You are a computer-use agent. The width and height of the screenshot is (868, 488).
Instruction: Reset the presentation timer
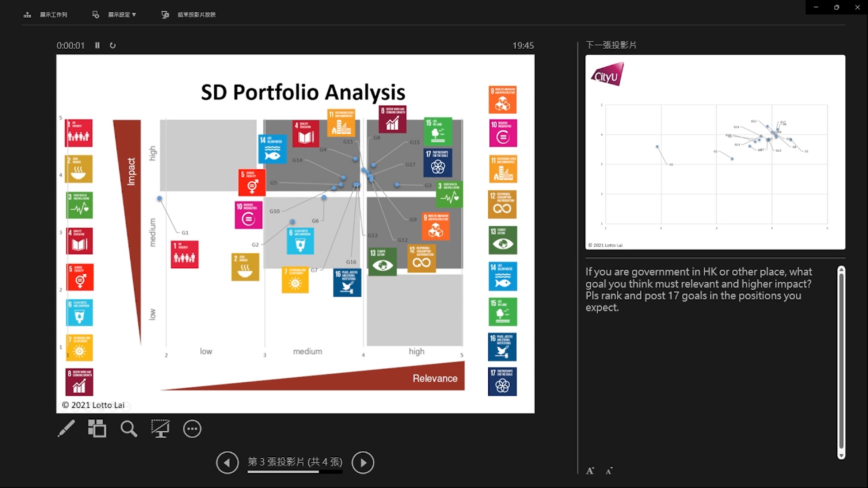(x=113, y=45)
